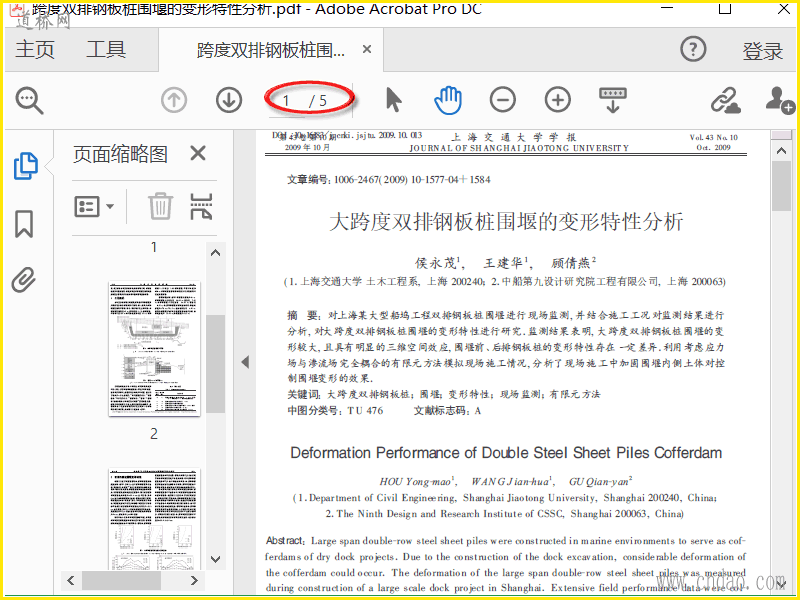
Task: Open the search magnifier tool
Action: pyautogui.click(x=29, y=100)
